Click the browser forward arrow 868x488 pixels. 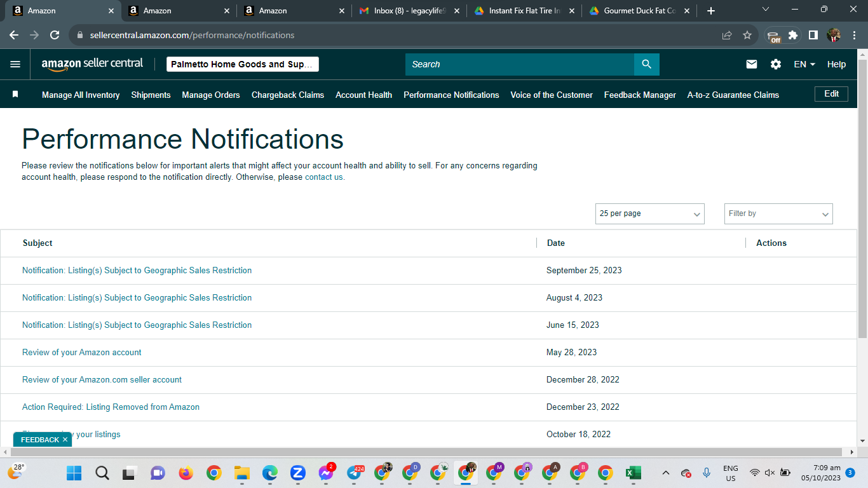coord(34,35)
